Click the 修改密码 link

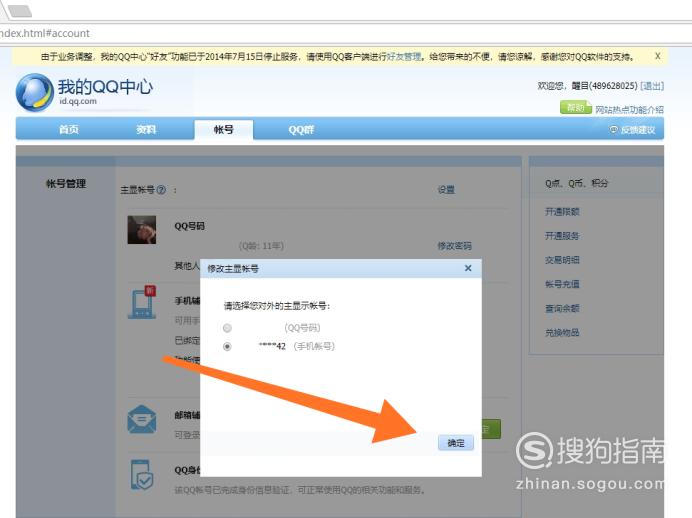tap(455, 246)
